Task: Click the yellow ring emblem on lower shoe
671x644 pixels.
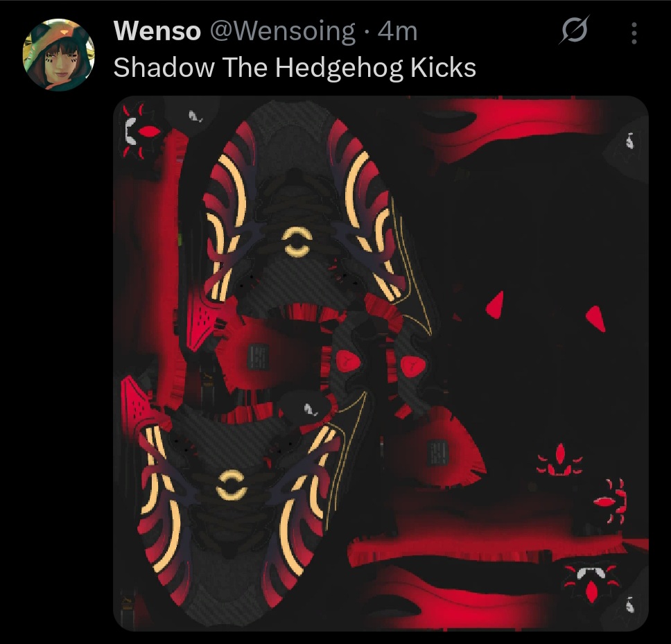Action: point(231,485)
